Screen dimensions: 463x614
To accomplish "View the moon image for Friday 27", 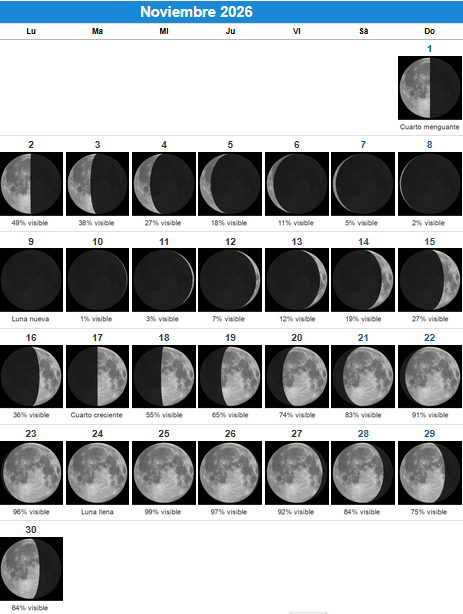I will [297, 473].
